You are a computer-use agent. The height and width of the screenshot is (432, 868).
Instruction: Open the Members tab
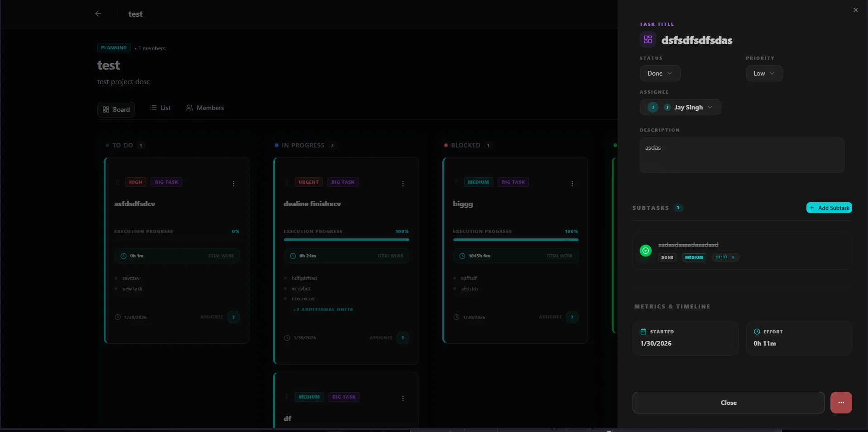click(x=205, y=108)
